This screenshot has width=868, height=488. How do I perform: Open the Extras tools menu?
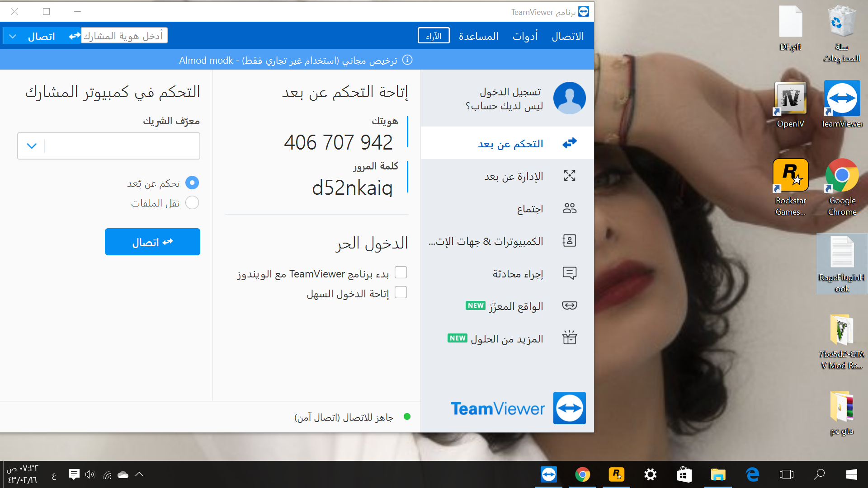525,36
